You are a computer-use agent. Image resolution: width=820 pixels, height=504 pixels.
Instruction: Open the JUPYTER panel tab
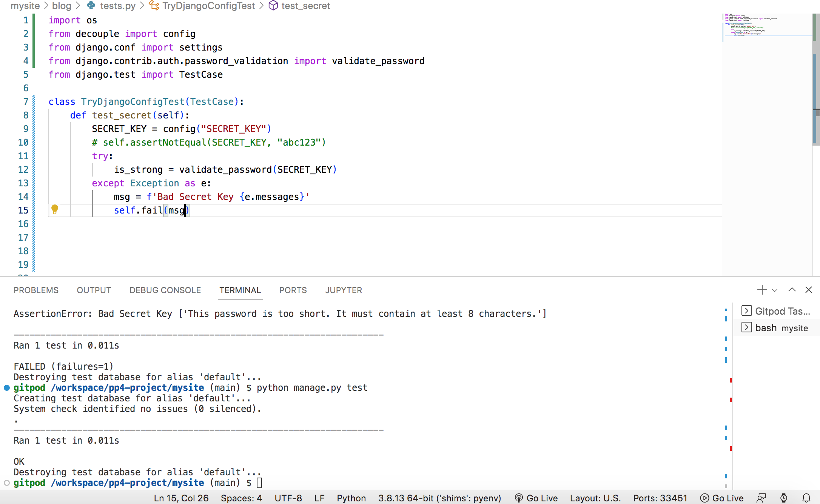coord(343,290)
